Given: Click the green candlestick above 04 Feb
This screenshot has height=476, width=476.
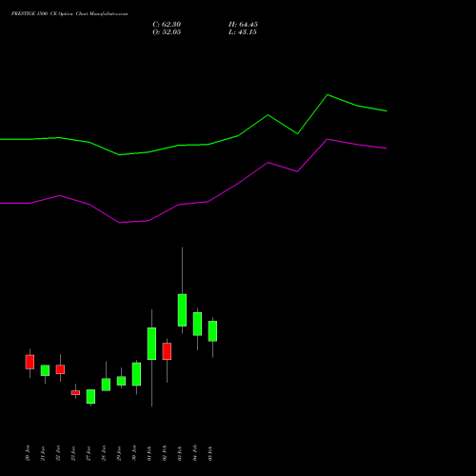Looking at the screenshot, I should [x=197, y=324].
